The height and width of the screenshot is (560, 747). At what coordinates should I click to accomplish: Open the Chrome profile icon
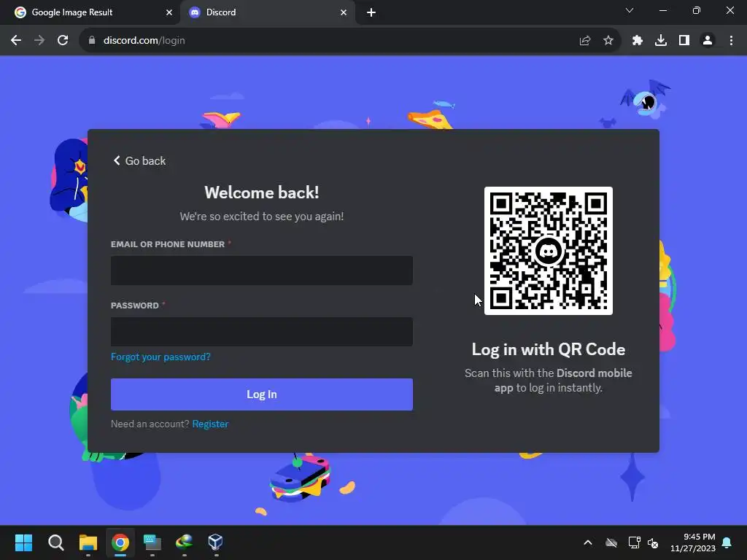point(708,41)
